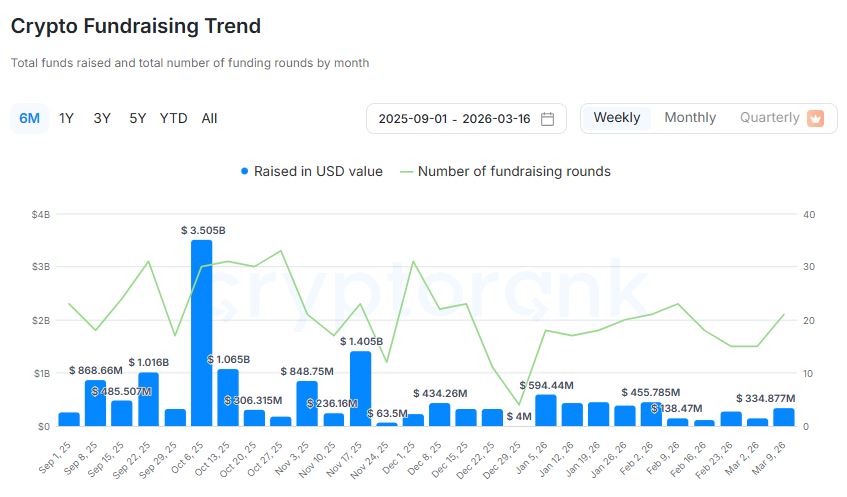Click the $594.44M bar for Jan 5
This screenshot has height=497, width=847.
[546, 411]
